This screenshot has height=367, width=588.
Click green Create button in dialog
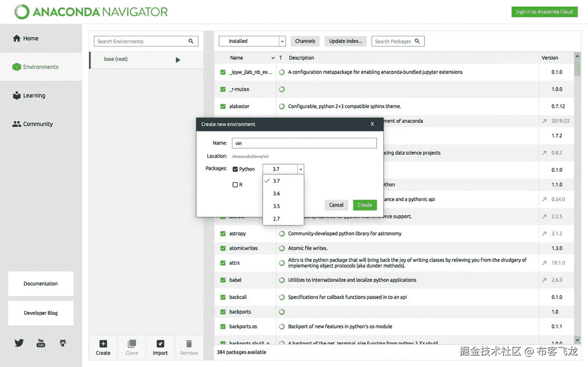pyautogui.click(x=365, y=205)
